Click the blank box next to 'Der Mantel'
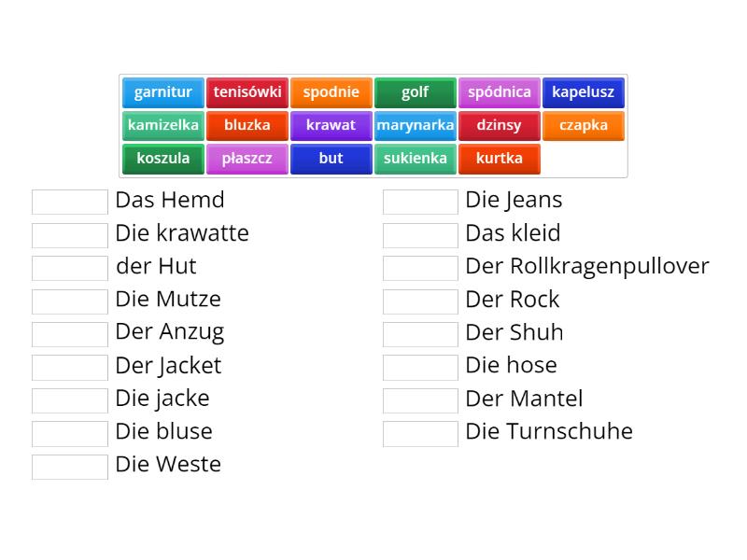747x560 pixels. coord(420,400)
